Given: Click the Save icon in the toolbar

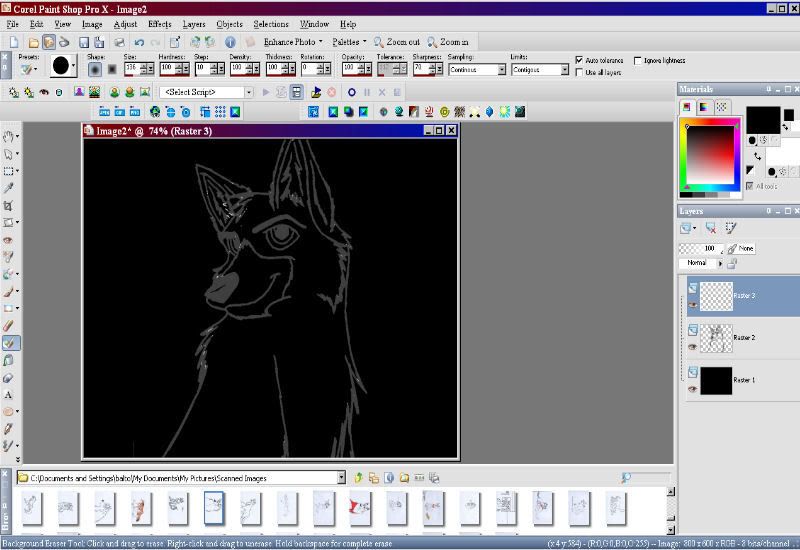Looking at the screenshot, I should tap(84, 42).
